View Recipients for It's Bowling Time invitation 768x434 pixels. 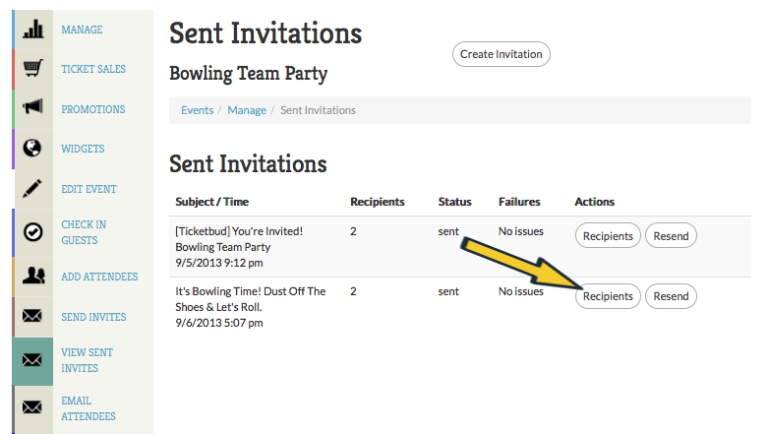tap(607, 296)
